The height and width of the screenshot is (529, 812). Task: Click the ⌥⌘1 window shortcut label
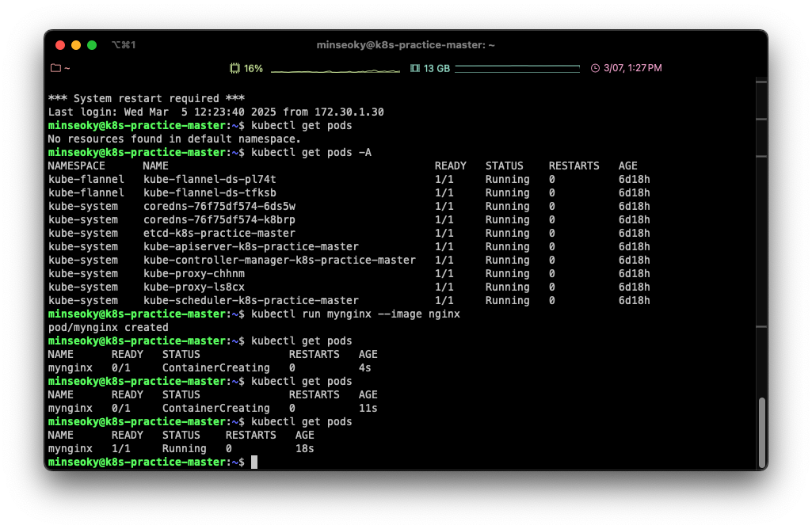click(x=124, y=45)
